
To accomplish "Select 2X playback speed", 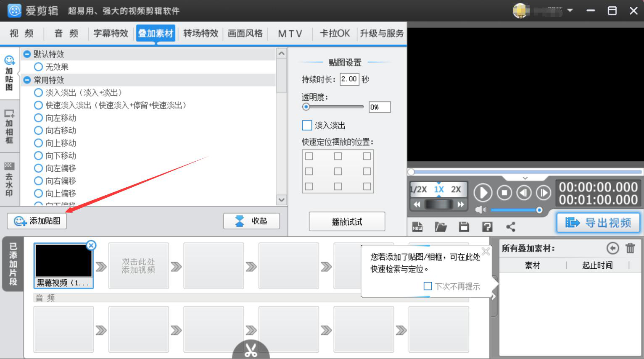I will (x=456, y=189).
